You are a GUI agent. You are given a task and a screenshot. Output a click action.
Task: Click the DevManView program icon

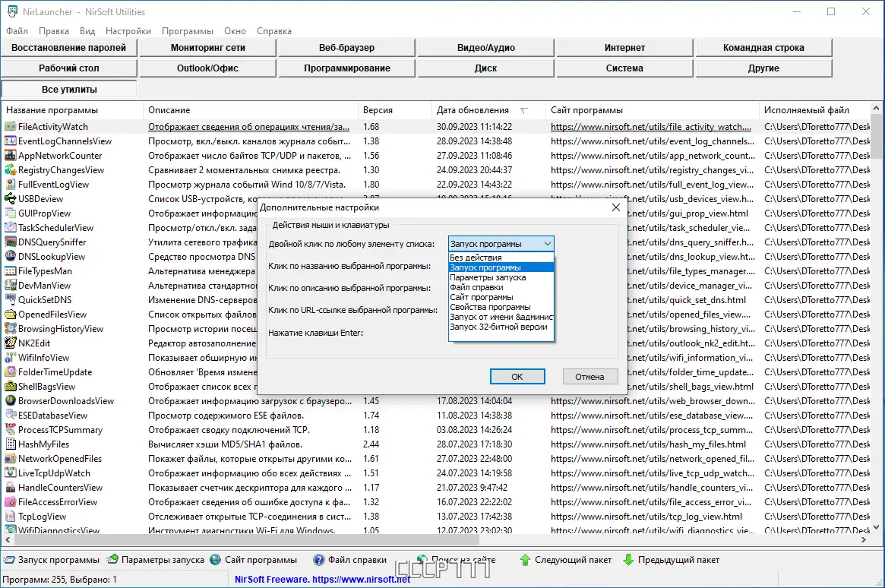click(x=10, y=286)
